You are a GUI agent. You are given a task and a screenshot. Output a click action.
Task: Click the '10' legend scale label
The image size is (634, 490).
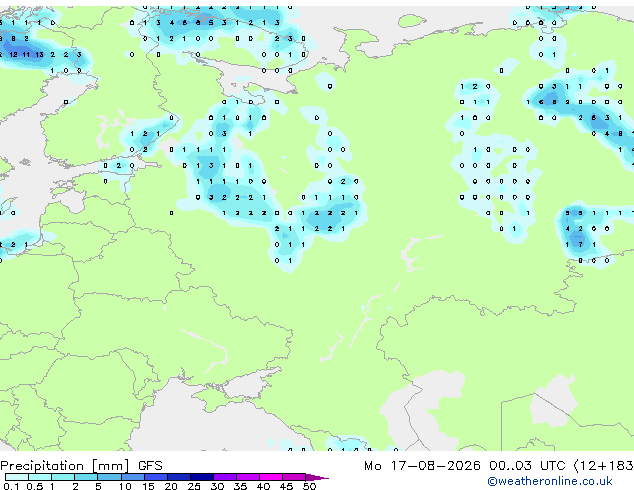pos(125,486)
